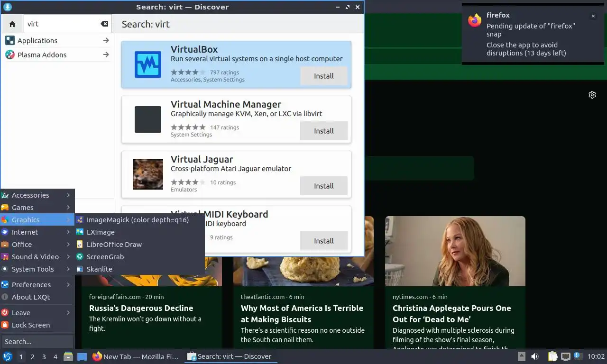Expand the Games submenu arrow
This screenshot has height=364, width=607.
tap(68, 208)
